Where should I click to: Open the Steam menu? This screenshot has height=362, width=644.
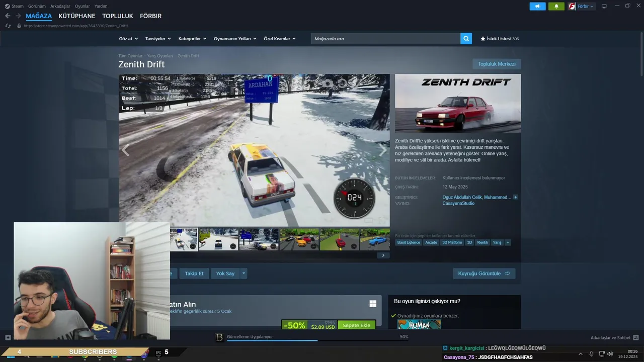[x=14, y=6]
